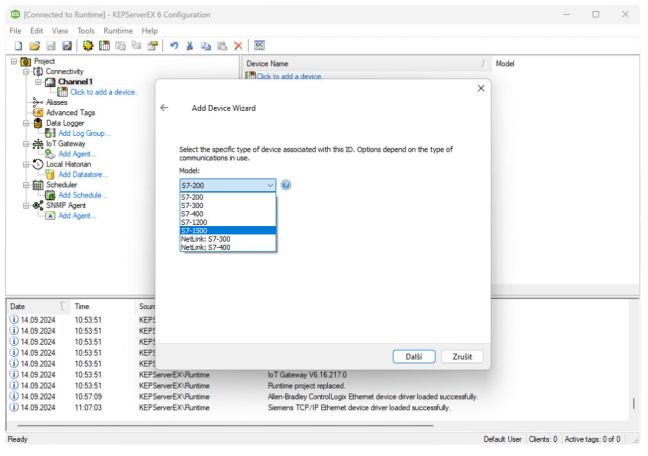
Task: Collapse the Project tree node
Action: (x=14, y=61)
